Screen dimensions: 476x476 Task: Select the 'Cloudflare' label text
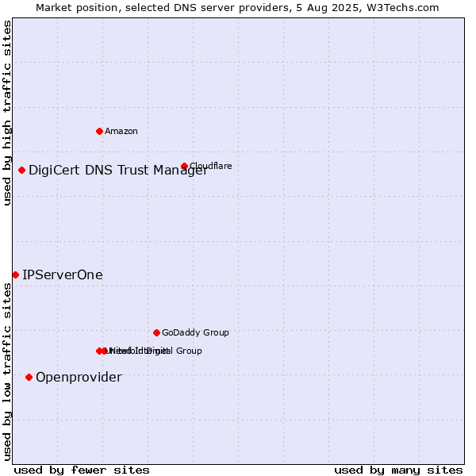pos(211,166)
